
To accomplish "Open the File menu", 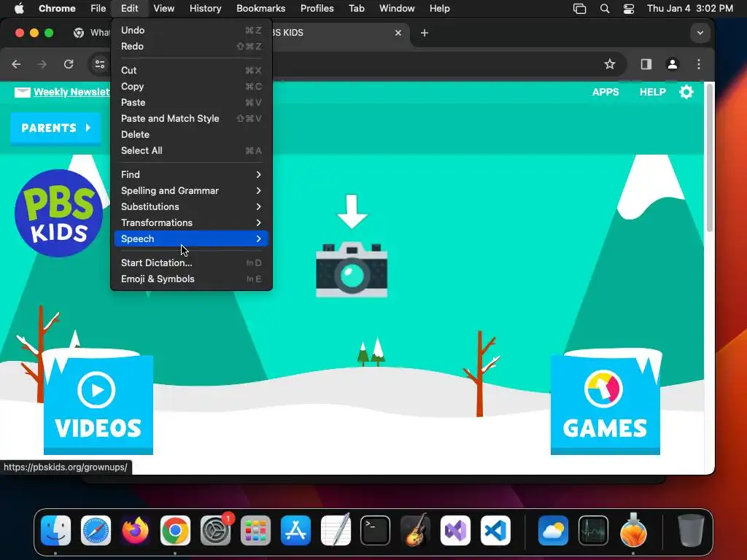I will click(98, 9).
